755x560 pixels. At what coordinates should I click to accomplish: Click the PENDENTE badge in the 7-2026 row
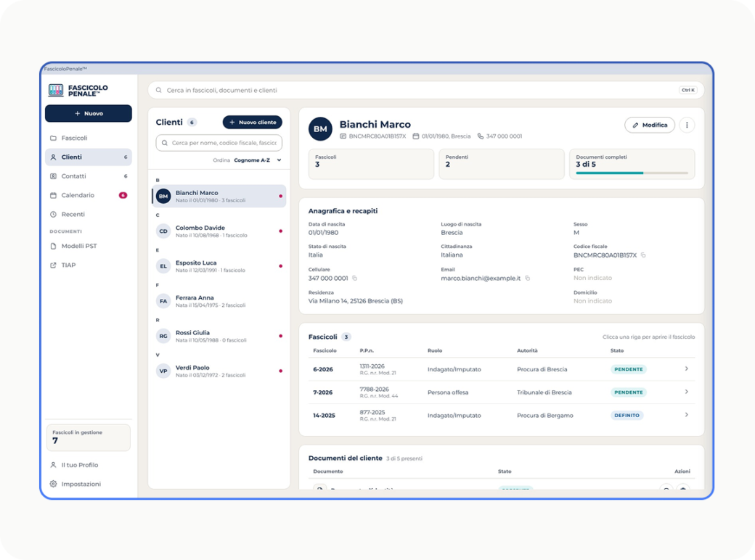[x=629, y=392]
